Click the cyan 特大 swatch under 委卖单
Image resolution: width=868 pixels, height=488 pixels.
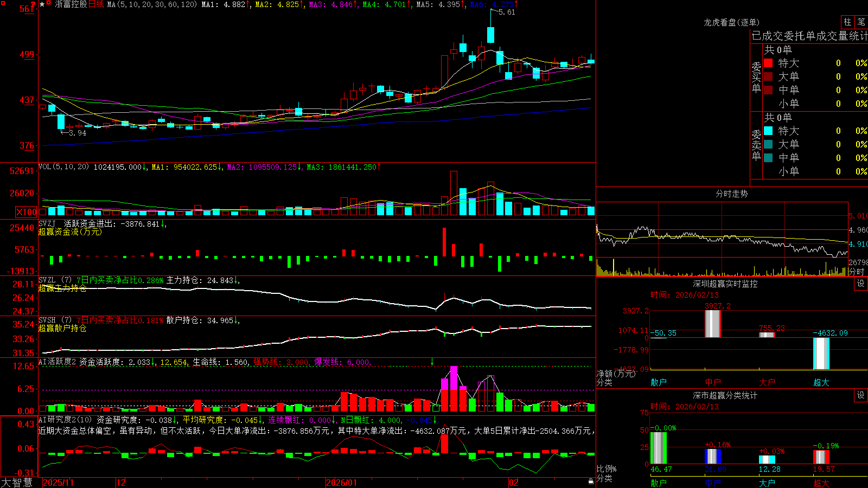[x=768, y=131]
